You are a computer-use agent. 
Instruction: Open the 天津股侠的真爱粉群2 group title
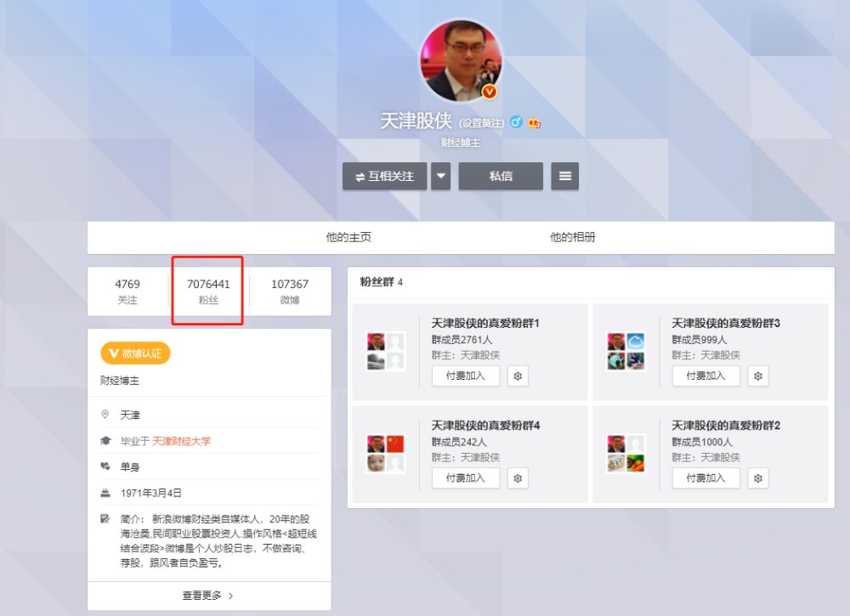(x=726, y=426)
